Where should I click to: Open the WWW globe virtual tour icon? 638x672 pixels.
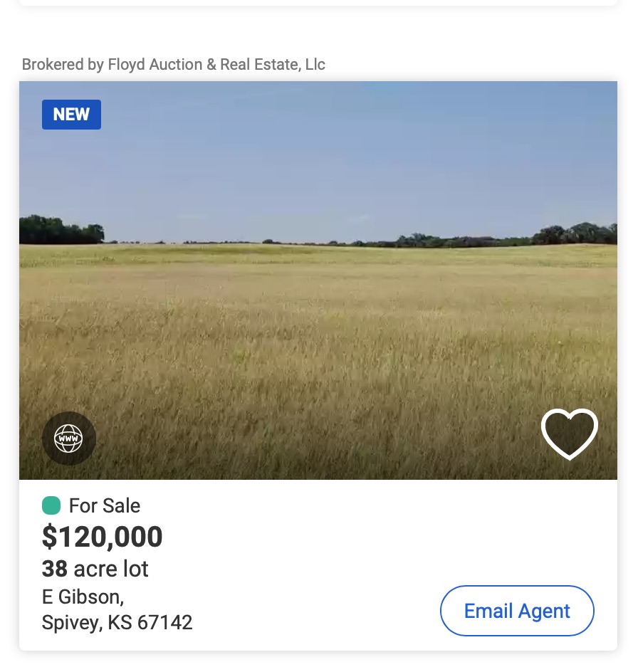point(69,439)
